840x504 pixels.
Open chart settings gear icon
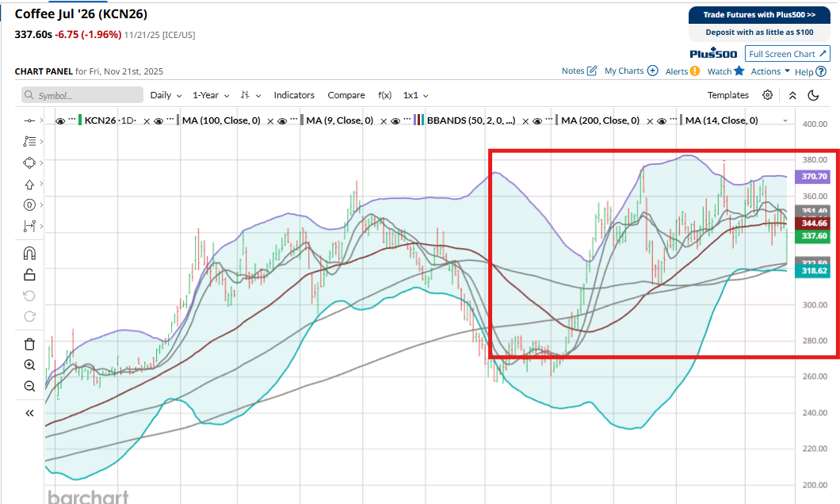coord(767,95)
